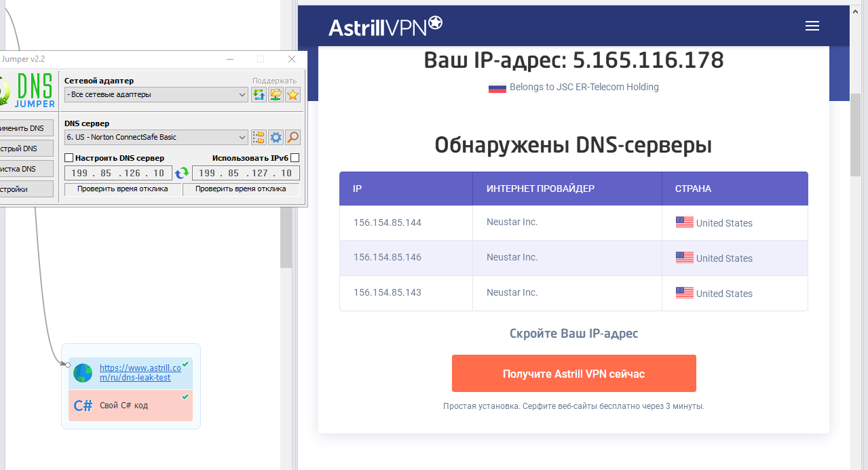Click the DNS Jumper logo
The height and width of the screenshot is (470, 868).
coord(26,90)
